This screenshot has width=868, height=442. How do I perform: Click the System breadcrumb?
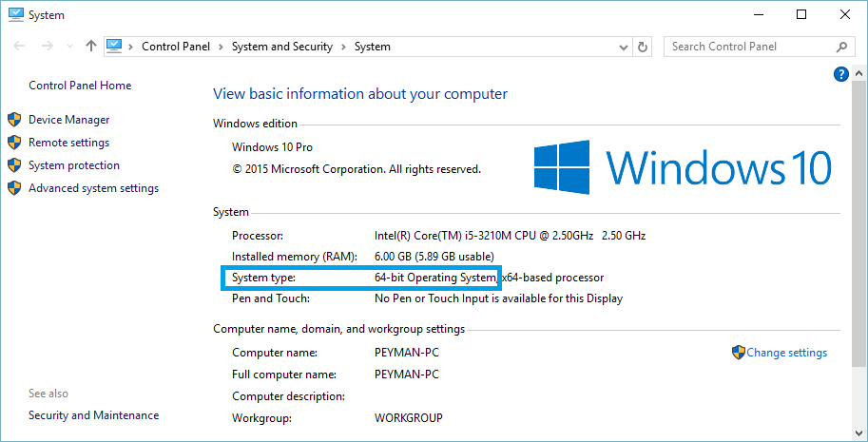373,47
